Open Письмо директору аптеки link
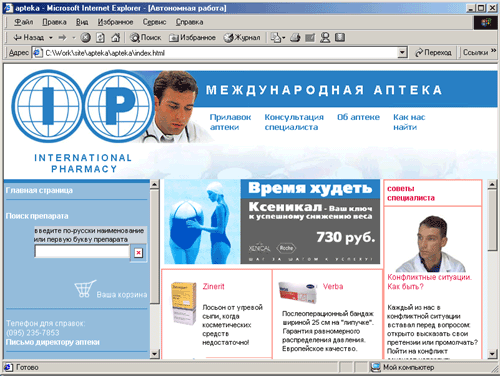500x376 pixels. point(52,342)
